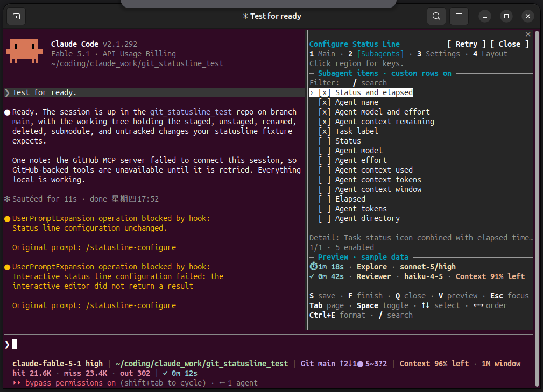The image size is (543, 392).
Task: Click the hit 21.6K cache stat
Action: [x=32, y=373]
